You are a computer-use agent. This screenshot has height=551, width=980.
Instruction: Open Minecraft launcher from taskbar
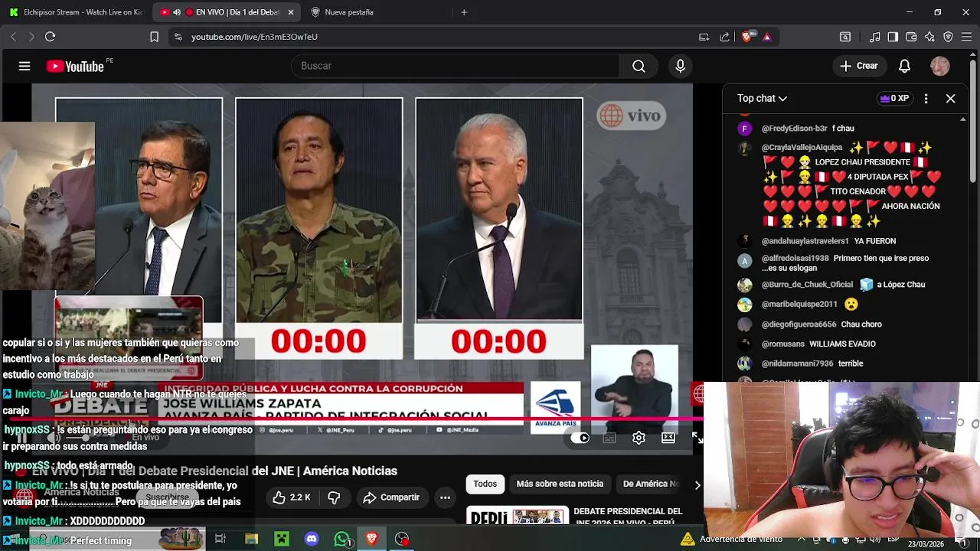point(282,539)
